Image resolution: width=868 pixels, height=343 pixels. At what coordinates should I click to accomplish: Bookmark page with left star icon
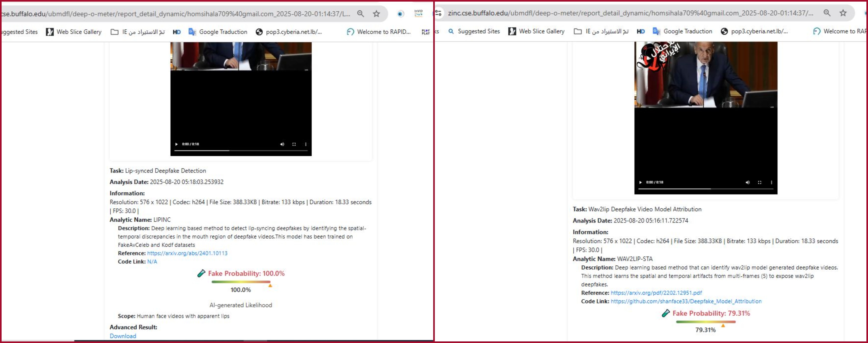[x=376, y=14]
